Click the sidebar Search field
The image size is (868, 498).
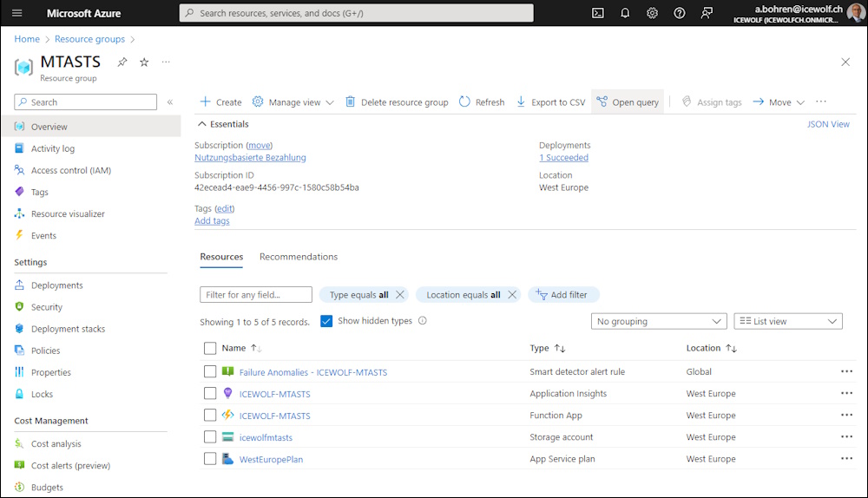[86, 102]
